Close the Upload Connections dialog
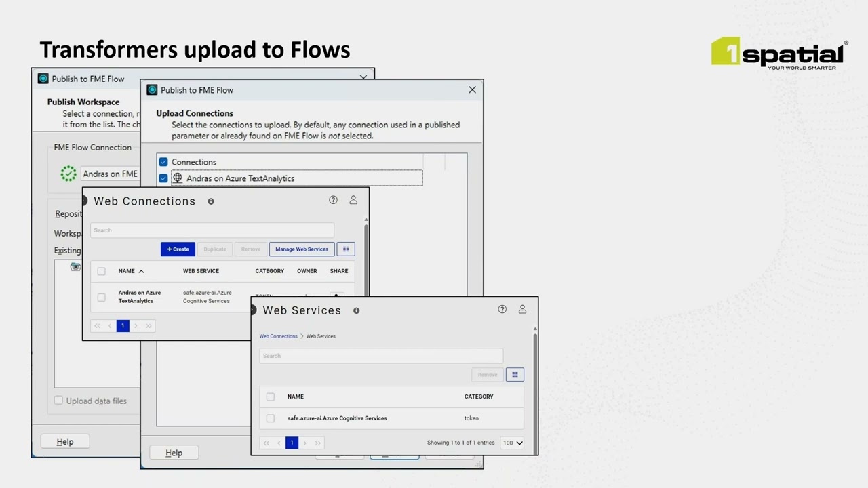The image size is (868, 488). pyautogui.click(x=472, y=89)
